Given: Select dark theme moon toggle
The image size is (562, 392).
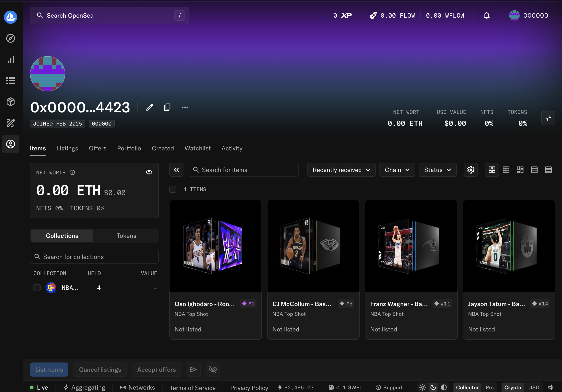Looking at the screenshot, I should tap(433, 387).
